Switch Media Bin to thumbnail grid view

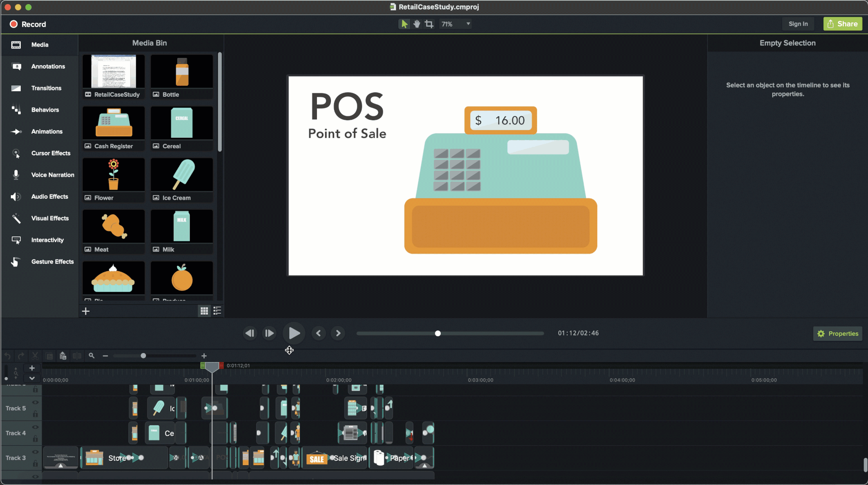204,311
